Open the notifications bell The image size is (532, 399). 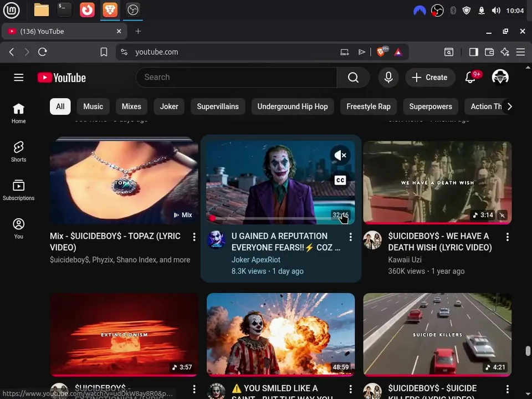point(470,78)
